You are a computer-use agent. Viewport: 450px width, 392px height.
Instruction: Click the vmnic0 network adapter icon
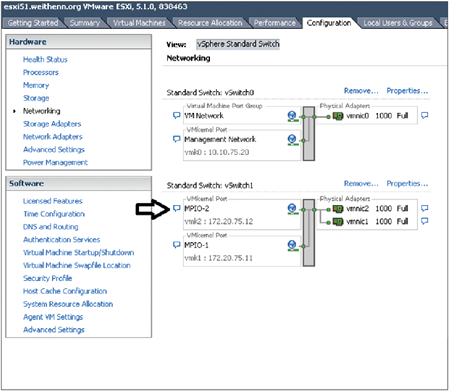(338, 116)
